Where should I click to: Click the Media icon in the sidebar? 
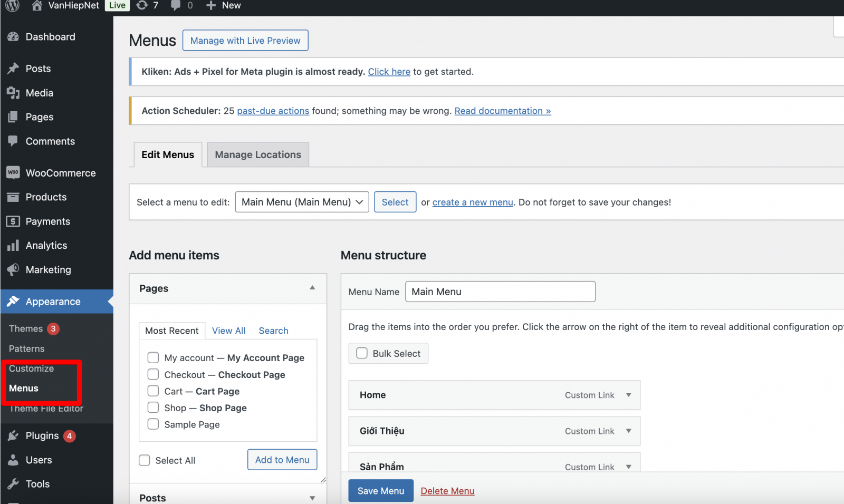coord(13,93)
